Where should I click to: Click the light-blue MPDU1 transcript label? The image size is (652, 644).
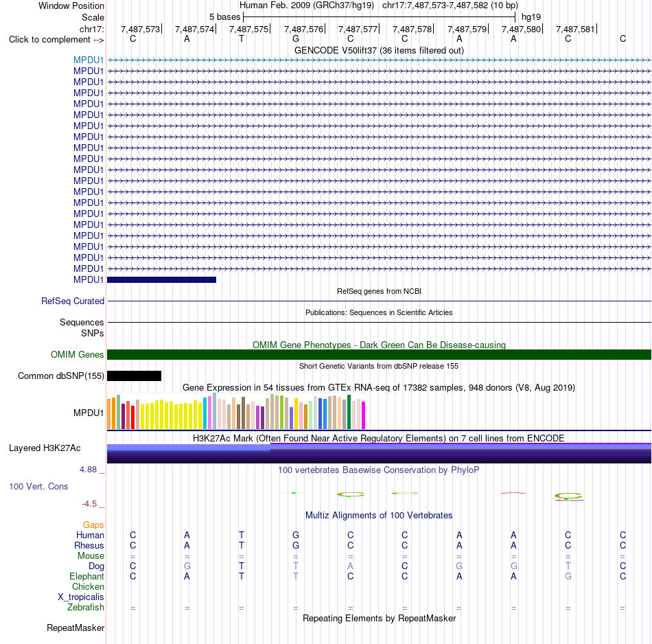(88, 60)
